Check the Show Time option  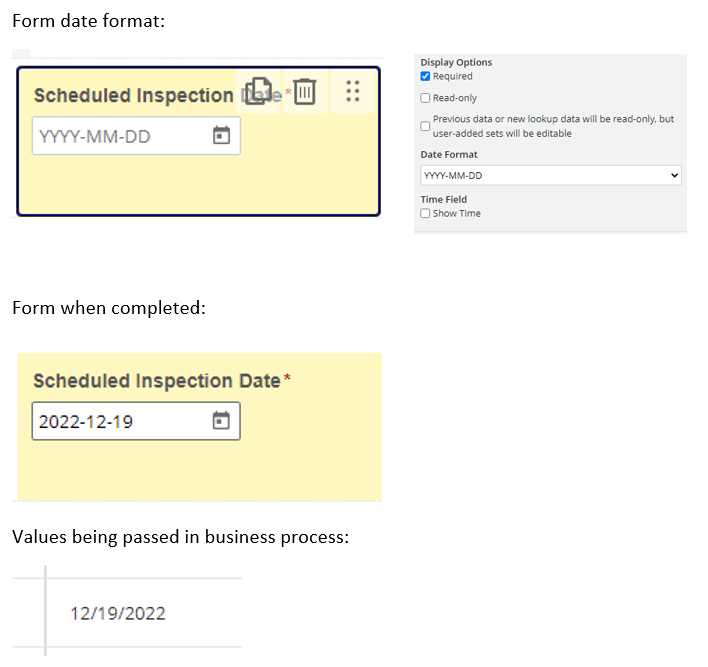click(x=425, y=213)
